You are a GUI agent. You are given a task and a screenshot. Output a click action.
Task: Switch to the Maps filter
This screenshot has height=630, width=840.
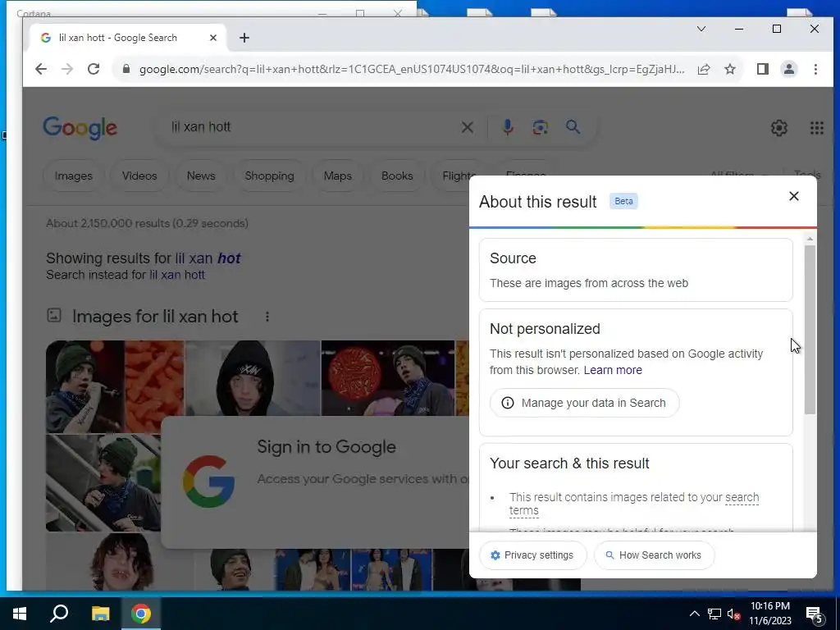(337, 176)
